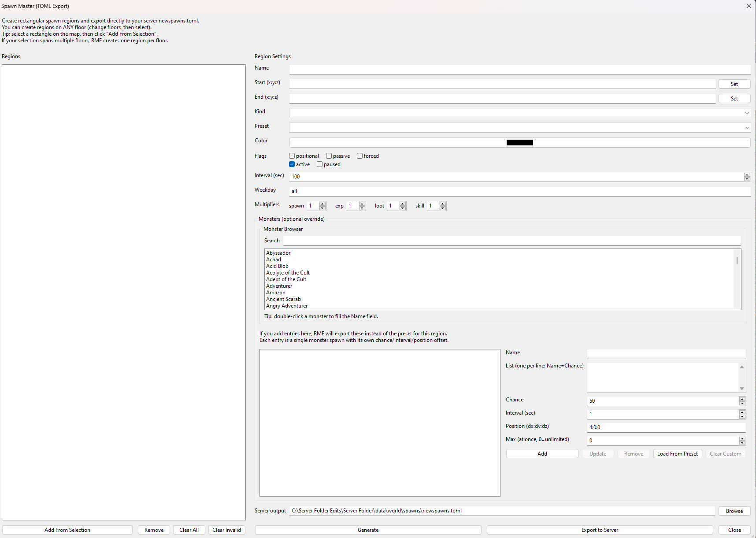Increase the loot multiplier value
756x538 pixels.
[x=403, y=204]
